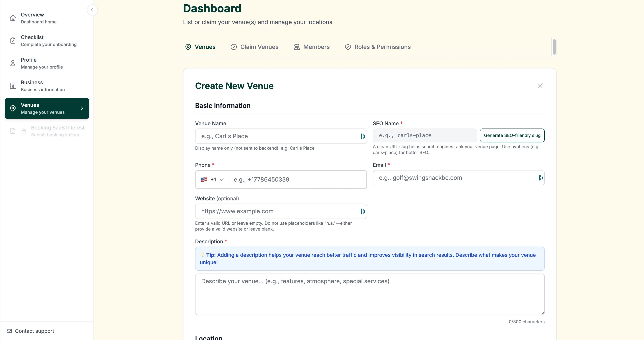The image size is (644, 340).
Task: Expand Venues submenu via right chevron
Action: click(82, 108)
